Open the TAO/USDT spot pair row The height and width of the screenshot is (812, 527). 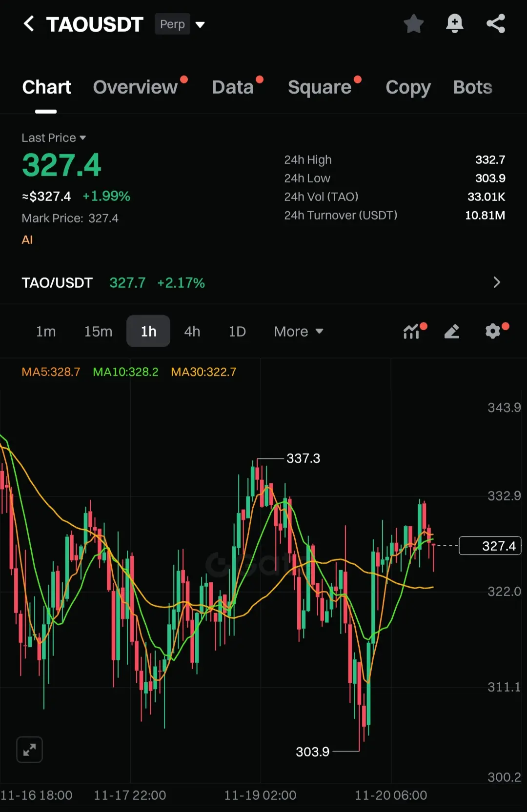point(263,282)
